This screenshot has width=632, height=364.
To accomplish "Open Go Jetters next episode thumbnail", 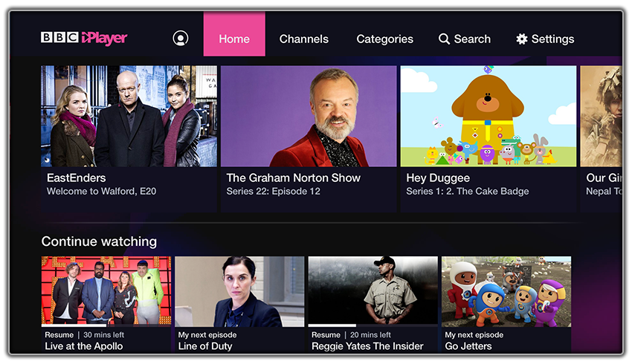I will click(506, 291).
